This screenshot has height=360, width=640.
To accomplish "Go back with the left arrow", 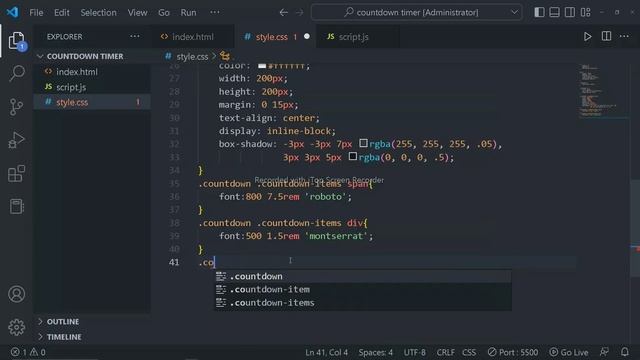I will (x=283, y=13).
